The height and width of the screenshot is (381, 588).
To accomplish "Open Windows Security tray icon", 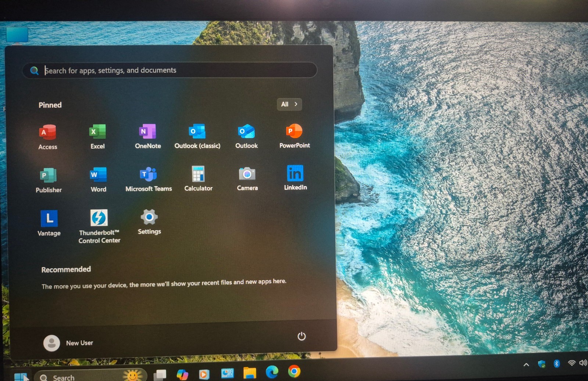I will 541,364.
